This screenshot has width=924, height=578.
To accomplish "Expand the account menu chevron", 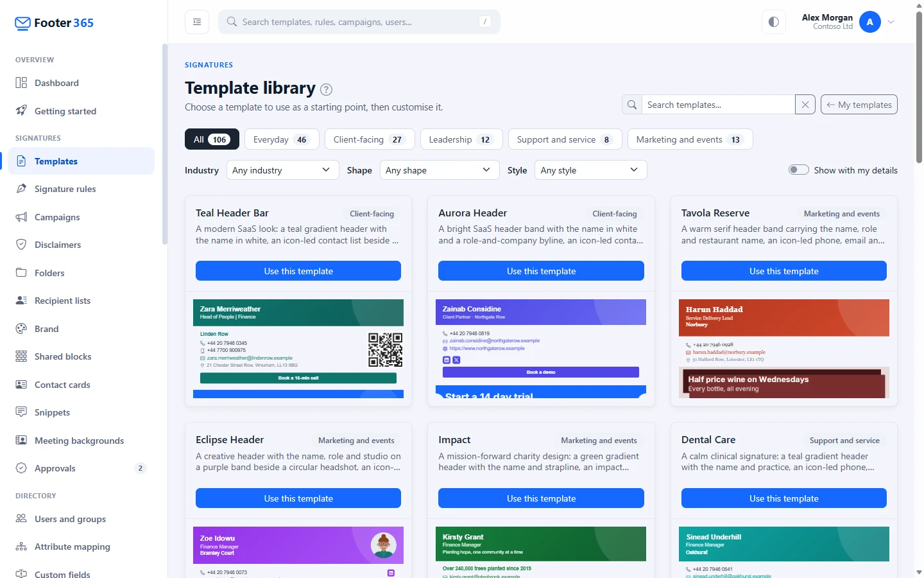I will click(891, 22).
